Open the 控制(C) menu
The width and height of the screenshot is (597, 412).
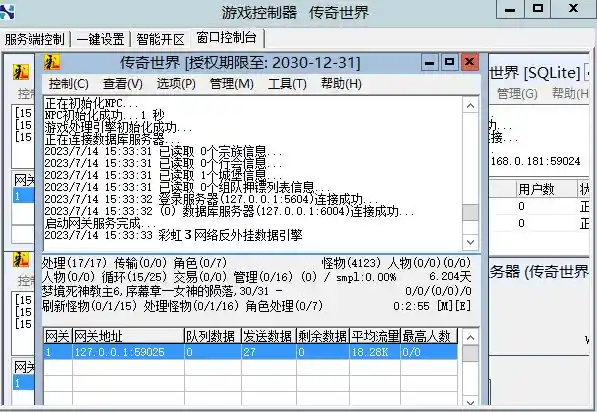(x=69, y=84)
